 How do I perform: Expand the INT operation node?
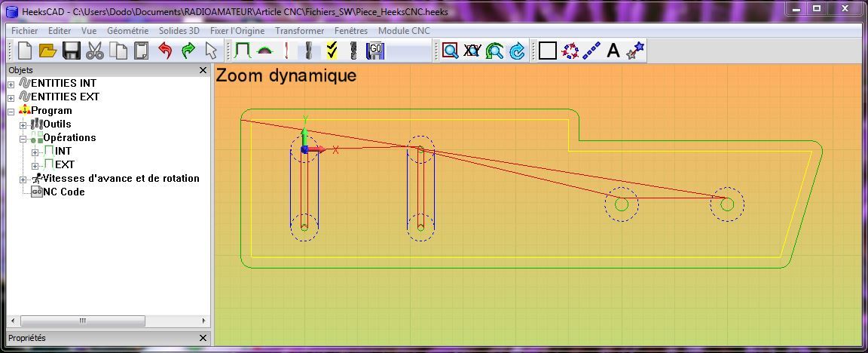(35, 152)
